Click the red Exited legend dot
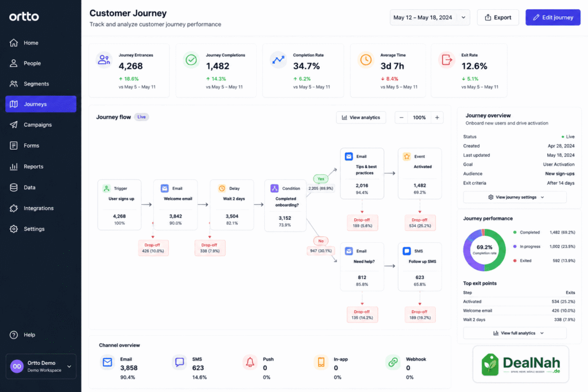This screenshot has width=588, height=392. pos(515,261)
